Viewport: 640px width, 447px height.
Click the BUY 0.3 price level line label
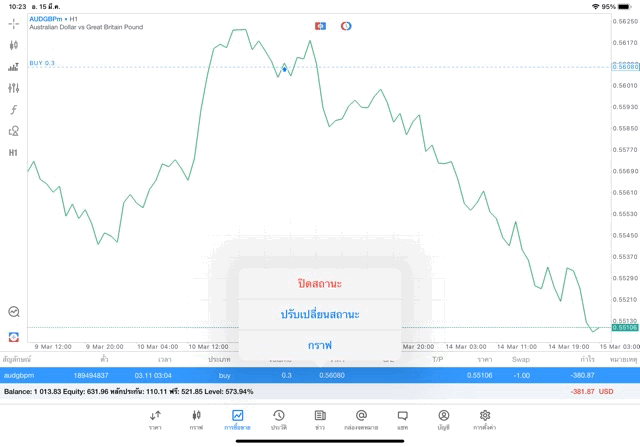tap(42, 63)
